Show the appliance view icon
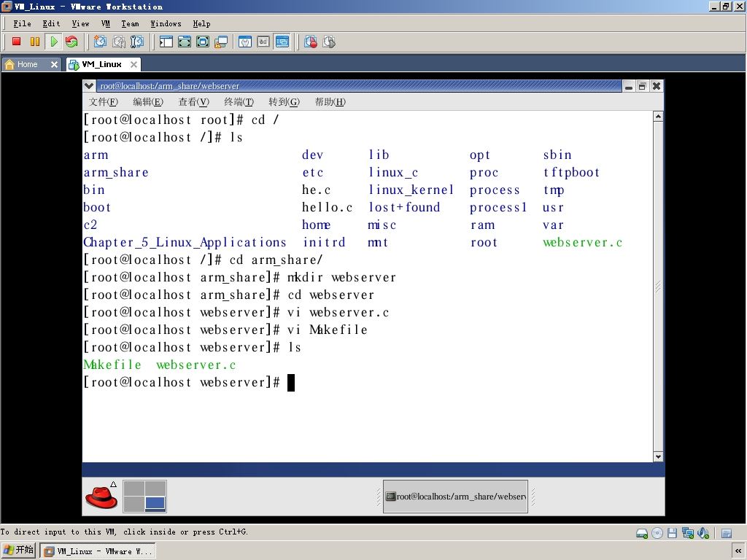The height and width of the screenshot is (560, 747). tap(263, 42)
